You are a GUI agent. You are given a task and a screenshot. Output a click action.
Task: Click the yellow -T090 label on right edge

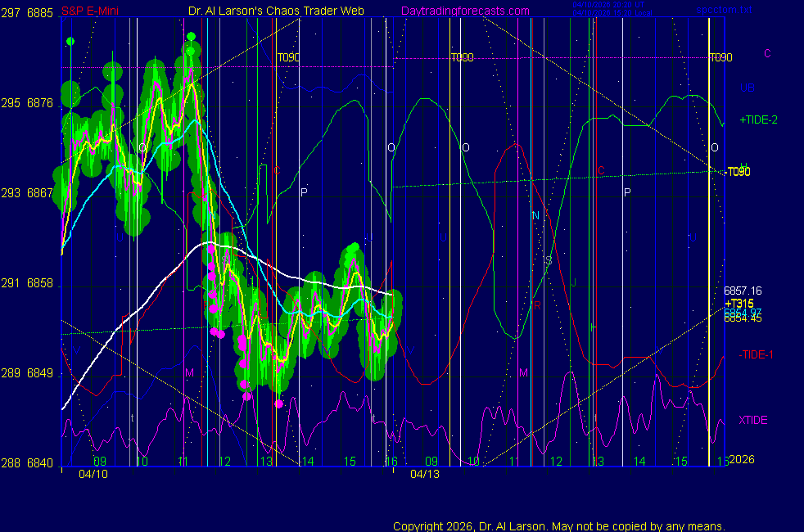[x=739, y=171]
